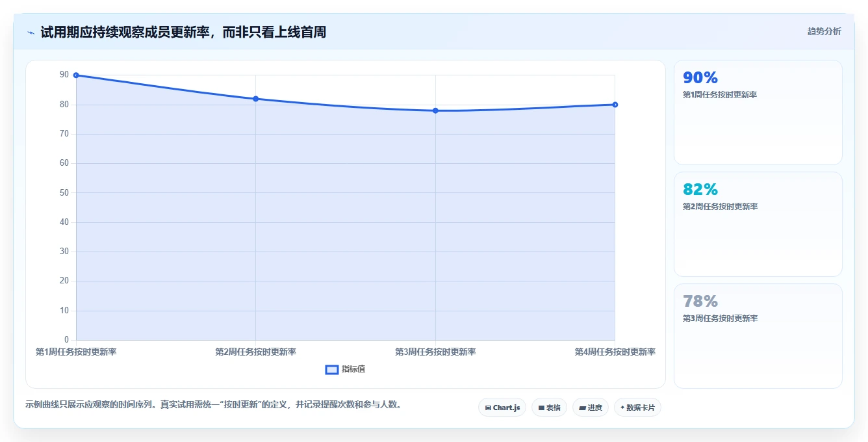Click the 82% value card figure

[x=700, y=190]
